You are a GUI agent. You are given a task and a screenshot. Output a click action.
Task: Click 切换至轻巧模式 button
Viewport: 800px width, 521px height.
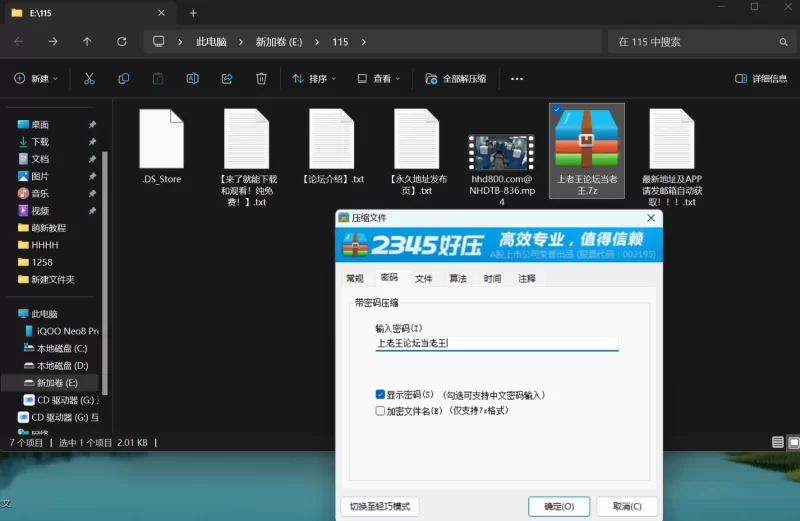coord(380,506)
